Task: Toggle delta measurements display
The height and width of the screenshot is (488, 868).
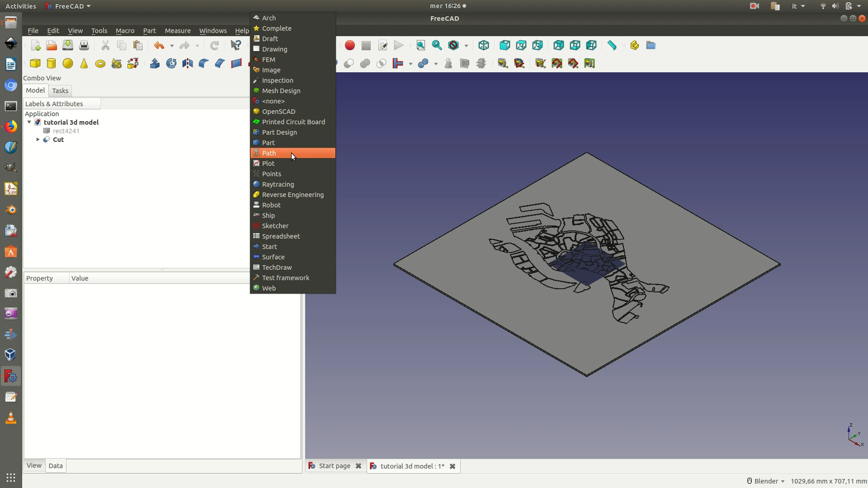Action: point(590,64)
